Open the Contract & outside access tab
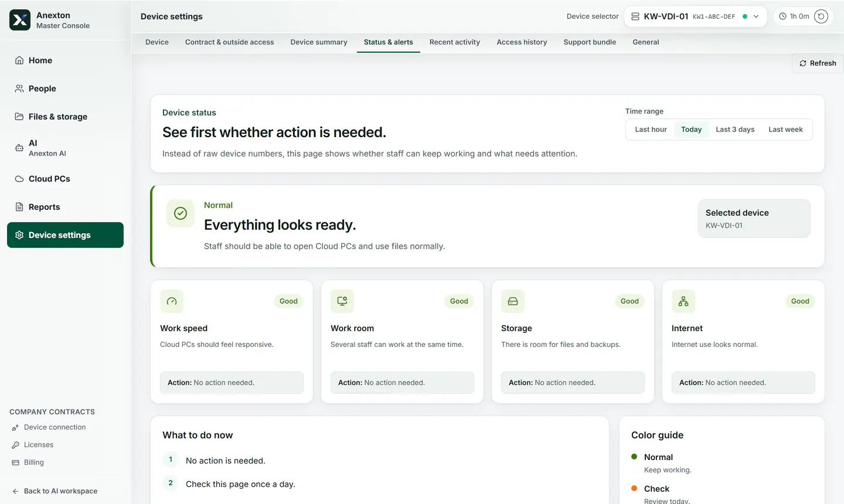 pyautogui.click(x=230, y=42)
